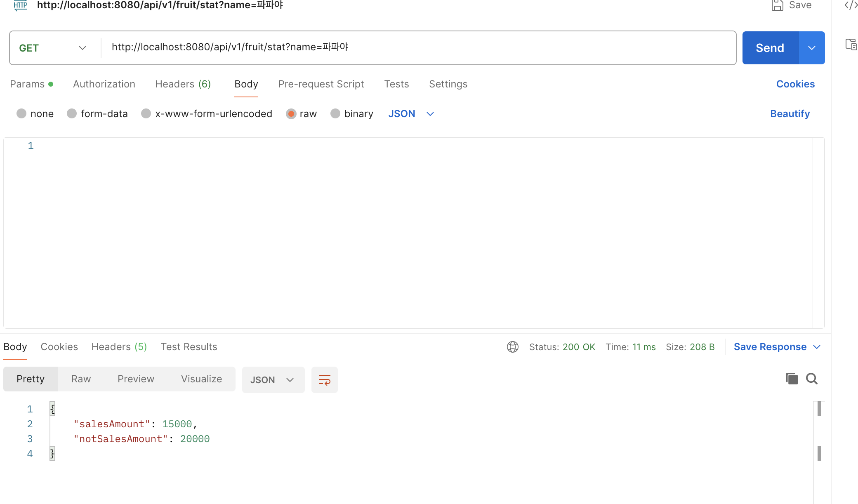Open the Pre-request Script tab
Image resolution: width=858 pixels, height=504 pixels.
(321, 84)
